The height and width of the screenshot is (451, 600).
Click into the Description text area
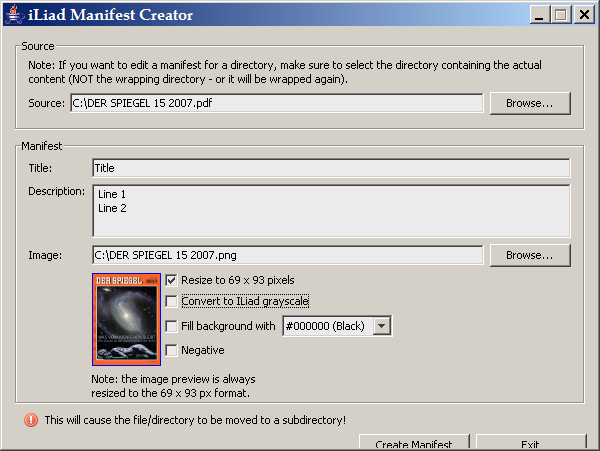[x=331, y=211]
